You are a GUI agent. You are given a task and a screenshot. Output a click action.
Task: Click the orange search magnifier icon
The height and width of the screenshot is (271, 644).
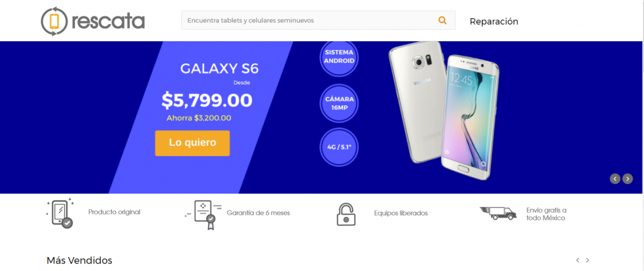coord(442,20)
